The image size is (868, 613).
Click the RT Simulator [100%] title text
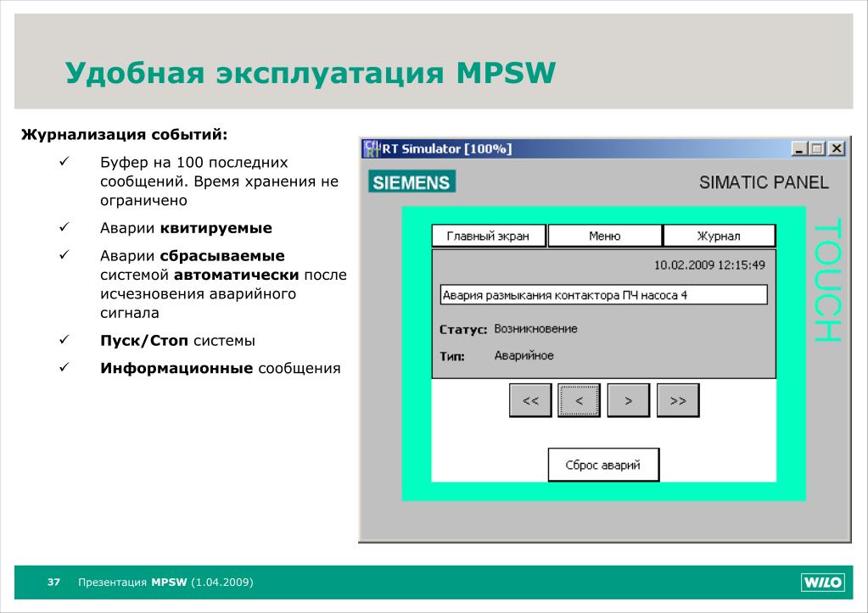(x=447, y=149)
